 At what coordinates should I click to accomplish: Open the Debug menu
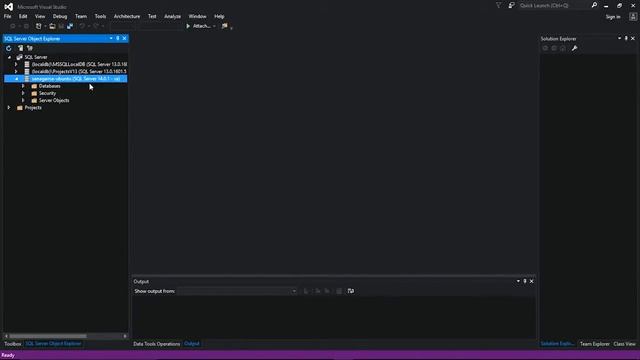60,16
